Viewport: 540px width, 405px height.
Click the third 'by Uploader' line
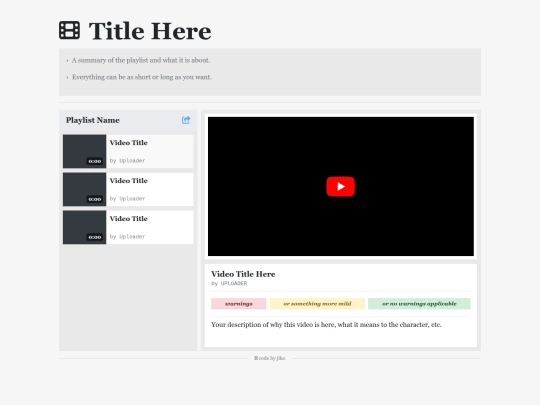(x=127, y=236)
